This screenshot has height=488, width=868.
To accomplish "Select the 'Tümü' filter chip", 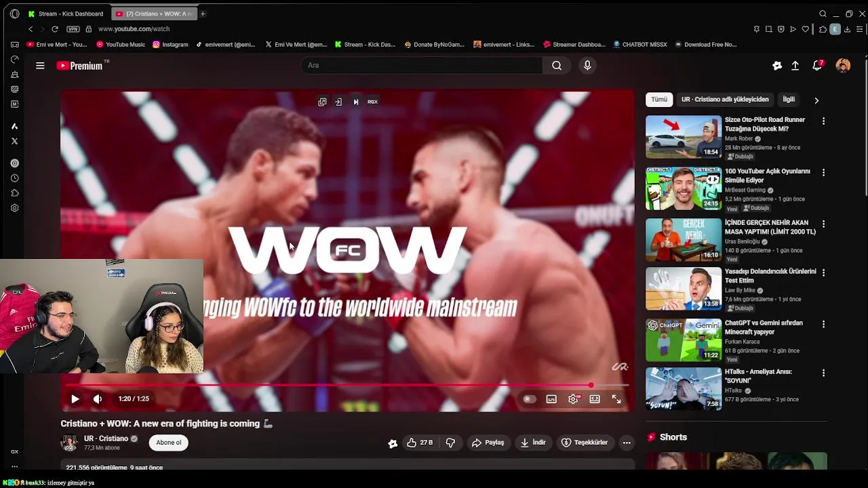I will pyautogui.click(x=659, y=100).
